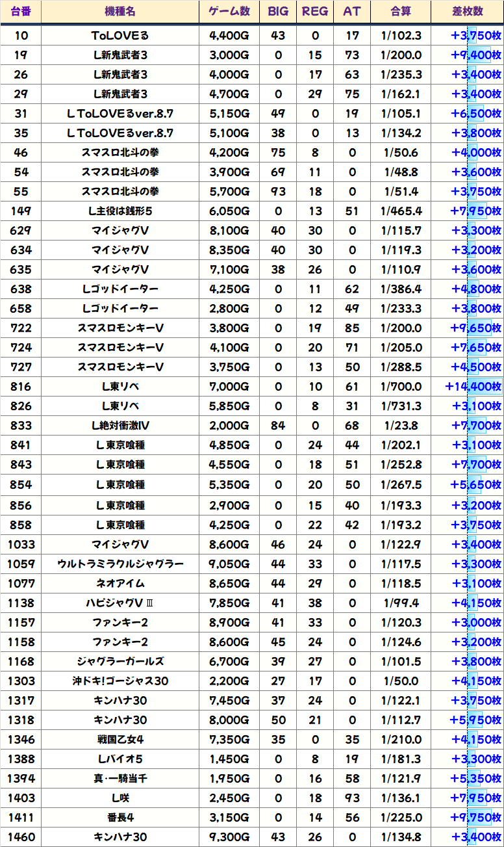Click the 沖ドキ!ゴージャス30 machine name
This screenshot has height=847, width=504.
(x=120, y=681)
